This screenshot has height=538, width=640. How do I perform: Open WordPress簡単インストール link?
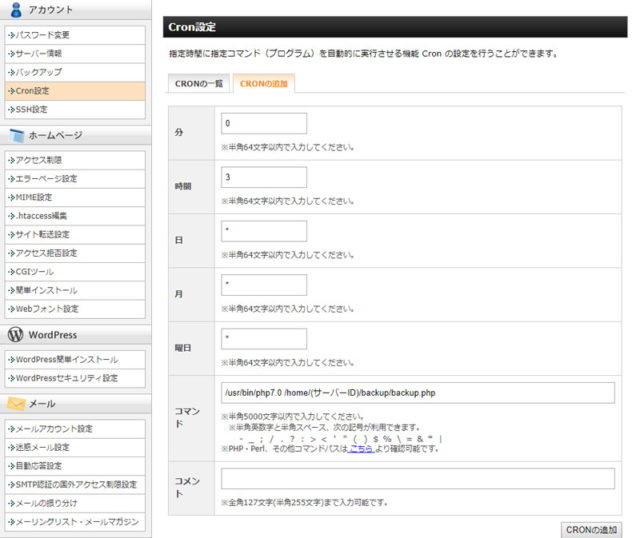pyautogui.click(x=75, y=360)
